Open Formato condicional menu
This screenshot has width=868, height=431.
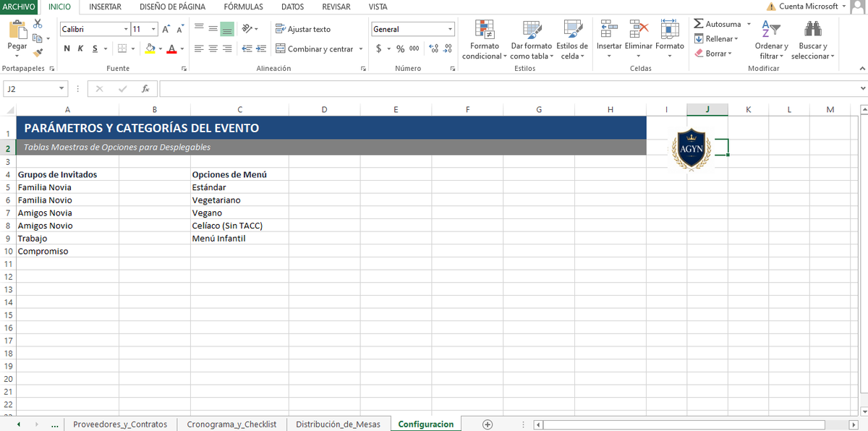[485, 40]
